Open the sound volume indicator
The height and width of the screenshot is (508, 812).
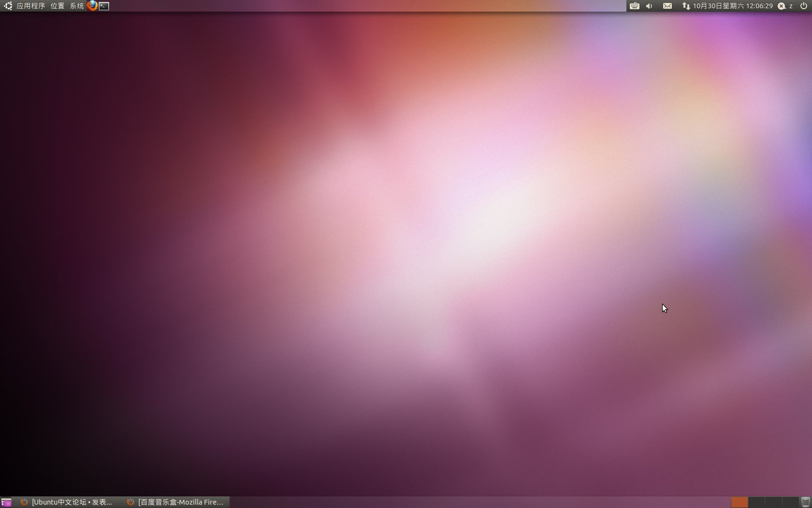pos(650,6)
